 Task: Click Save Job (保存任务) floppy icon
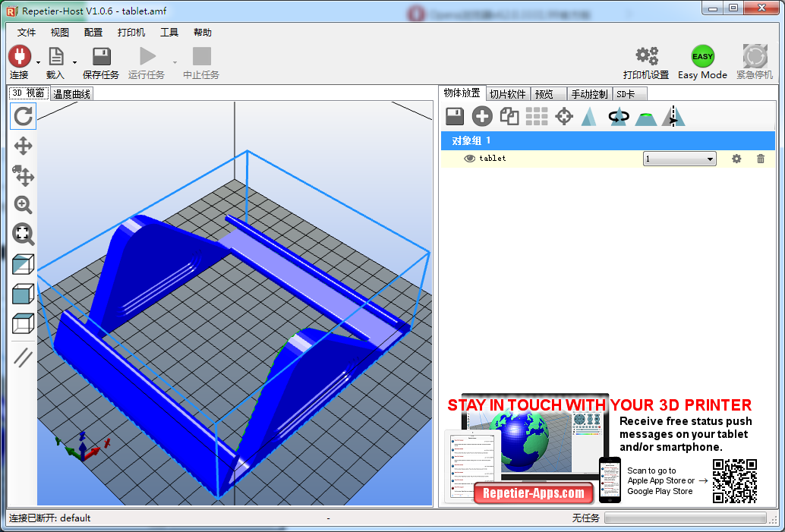click(x=102, y=56)
